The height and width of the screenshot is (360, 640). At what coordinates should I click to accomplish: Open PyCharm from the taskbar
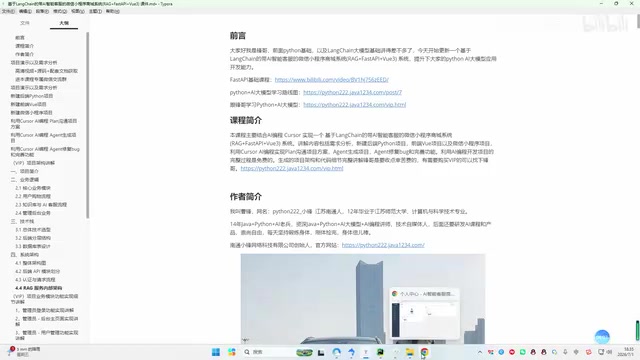[x=380, y=352]
